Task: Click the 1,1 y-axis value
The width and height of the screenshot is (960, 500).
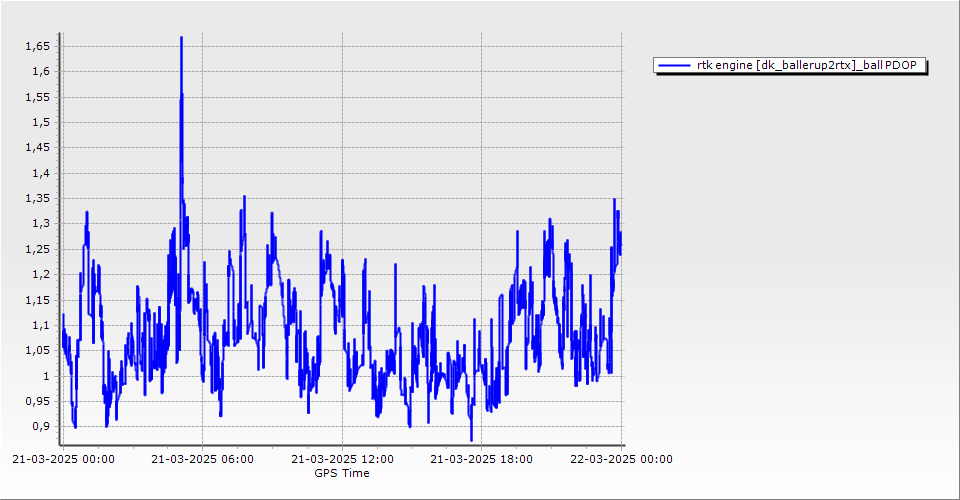Action: [x=41, y=326]
